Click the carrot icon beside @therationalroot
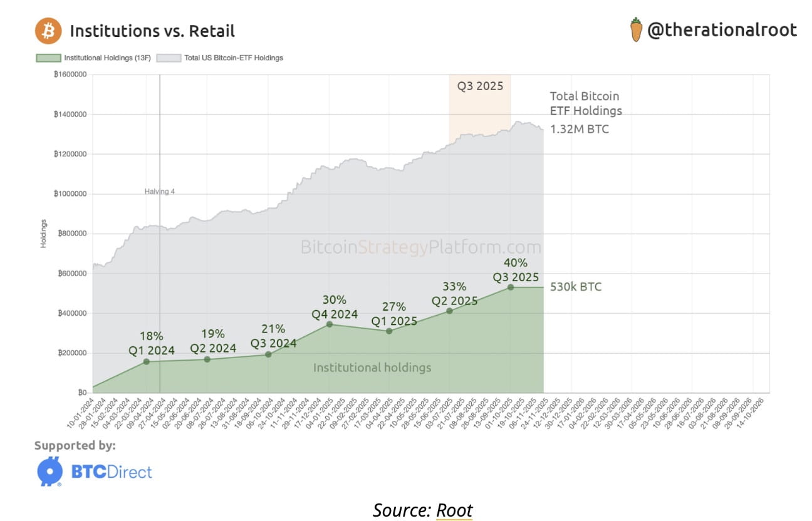Image resolution: width=812 pixels, height=521 pixels. 636,30
